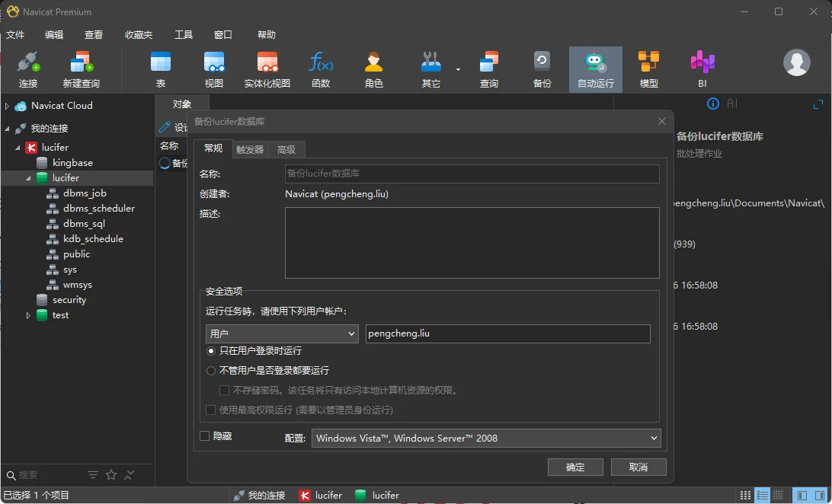
Task: Open New Query (新建查询) from toolbar
Action: tap(82, 69)
